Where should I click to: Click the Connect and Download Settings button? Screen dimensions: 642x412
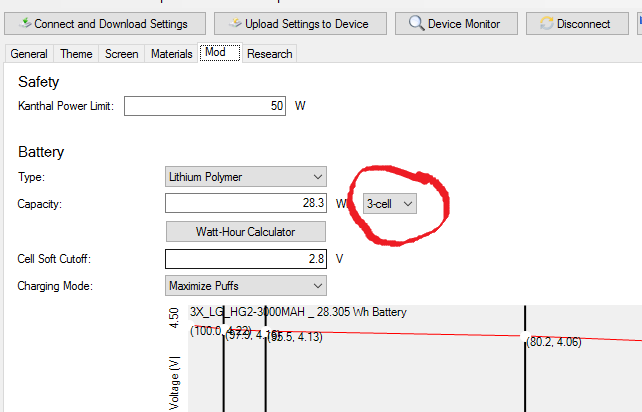pos(107,24)
